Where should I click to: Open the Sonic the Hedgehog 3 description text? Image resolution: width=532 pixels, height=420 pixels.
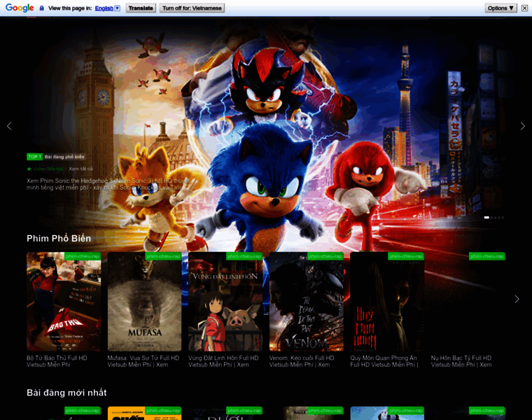click(108, 184)
